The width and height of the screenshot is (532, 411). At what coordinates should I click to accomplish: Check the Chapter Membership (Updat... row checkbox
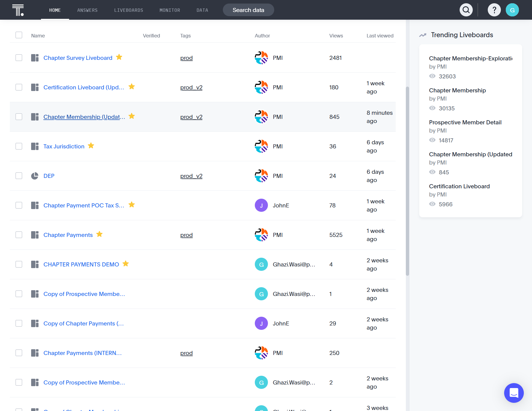[19, 117]
